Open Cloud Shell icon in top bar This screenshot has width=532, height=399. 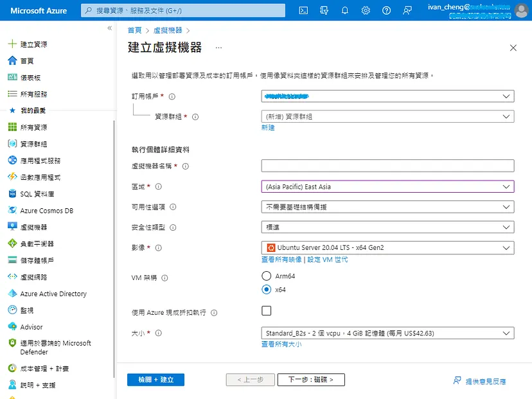[303, 10]
